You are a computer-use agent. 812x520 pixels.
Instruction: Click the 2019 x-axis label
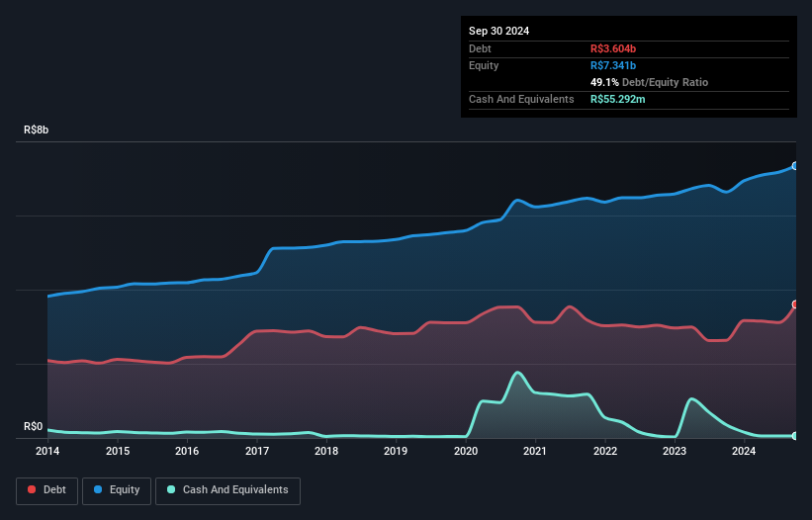coord(396,451)
